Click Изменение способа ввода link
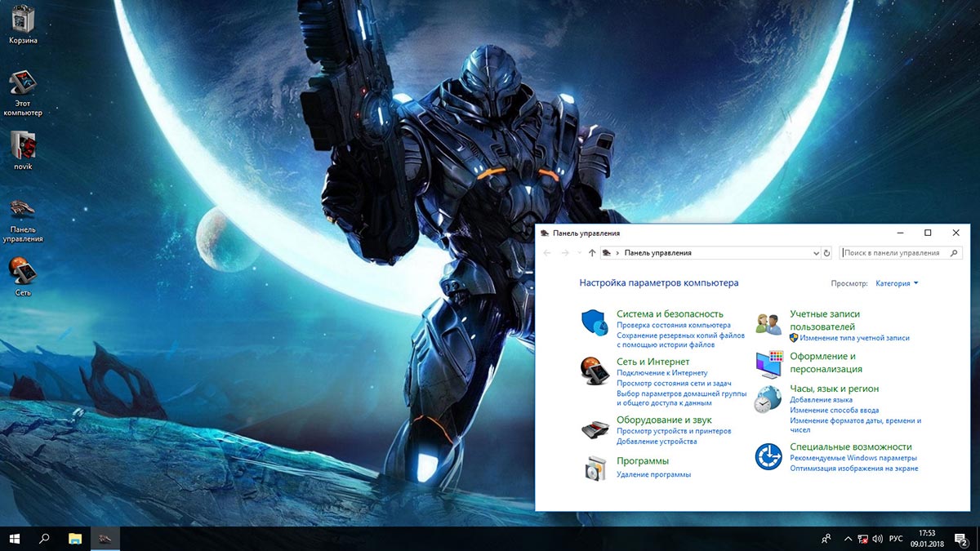The width and height of the screenshot is (980, 551). click(834, 411)
